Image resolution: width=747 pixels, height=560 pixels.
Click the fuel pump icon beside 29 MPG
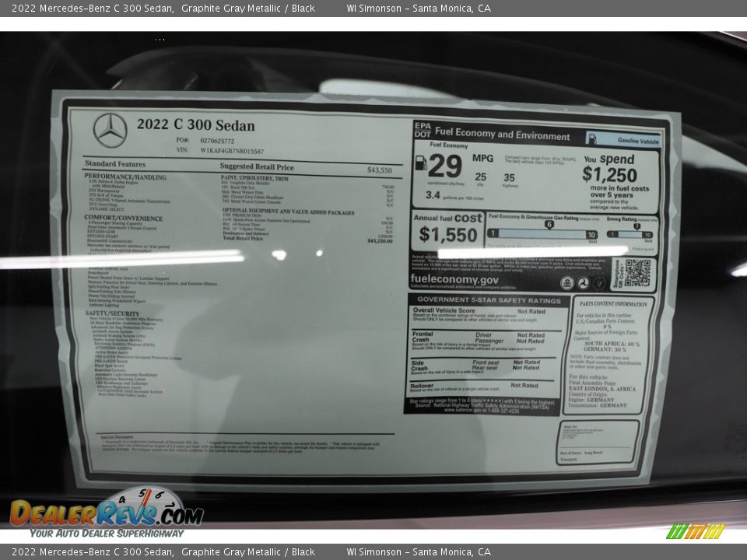coord(421,163)
